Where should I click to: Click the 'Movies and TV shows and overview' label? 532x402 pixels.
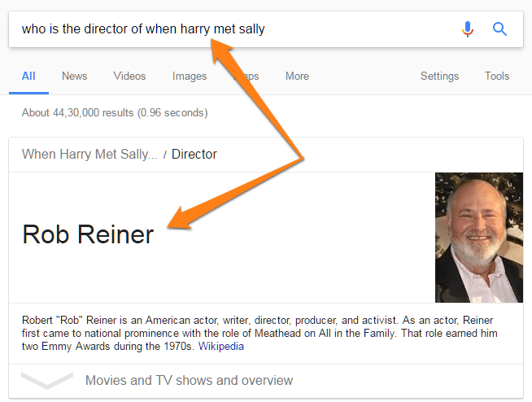click(189, 380)
